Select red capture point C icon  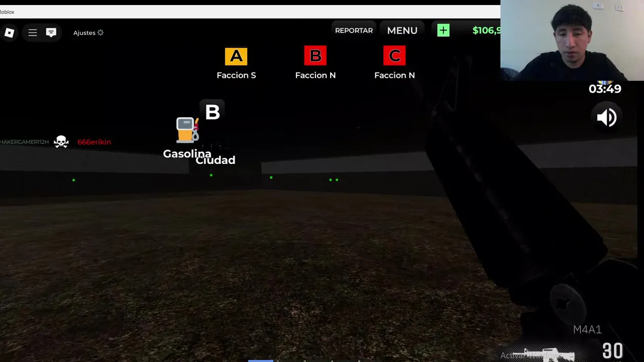pos(394,55)
